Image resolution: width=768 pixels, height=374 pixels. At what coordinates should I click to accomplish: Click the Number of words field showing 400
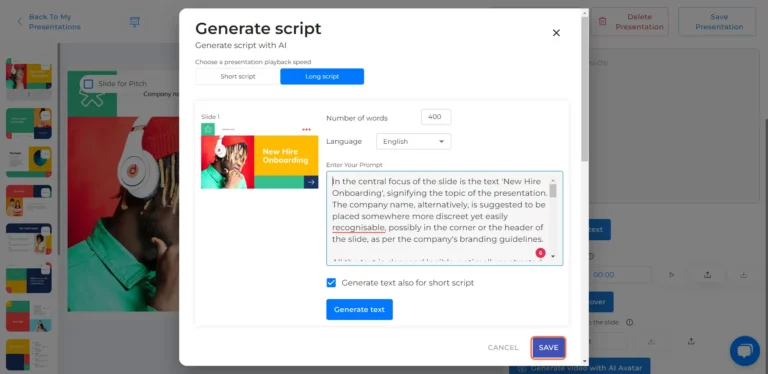(x=435, y=117)
